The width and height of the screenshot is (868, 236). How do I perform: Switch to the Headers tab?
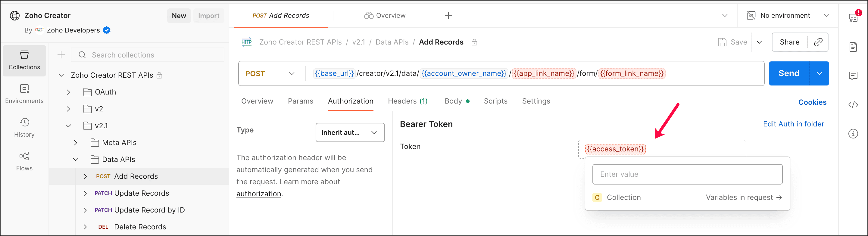(x=407, y=101)
